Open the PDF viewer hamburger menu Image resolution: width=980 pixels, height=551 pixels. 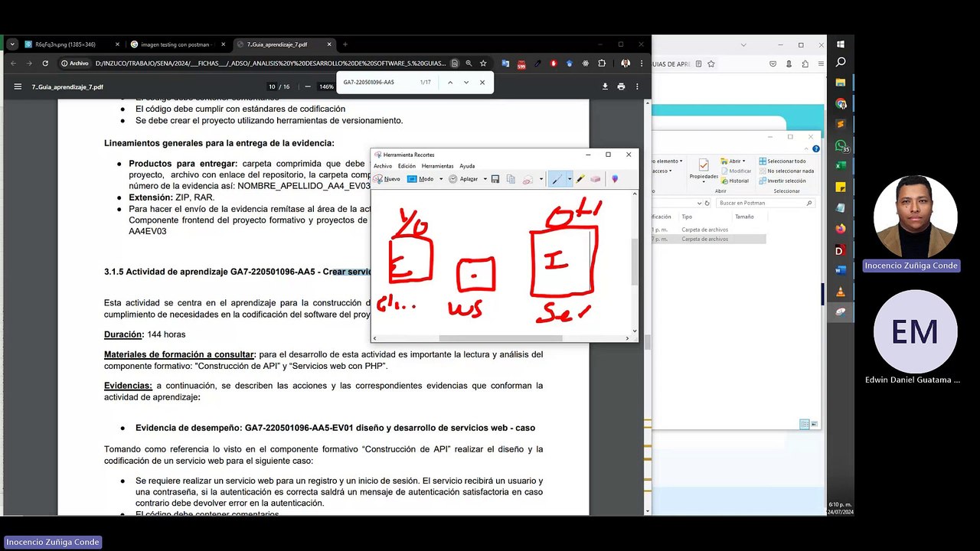tap(18, 86)
